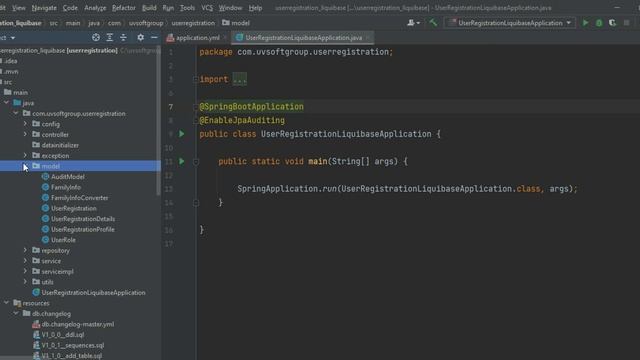Open the Window menu
This screenshot has height=360, width=640.
pos(230,8)
